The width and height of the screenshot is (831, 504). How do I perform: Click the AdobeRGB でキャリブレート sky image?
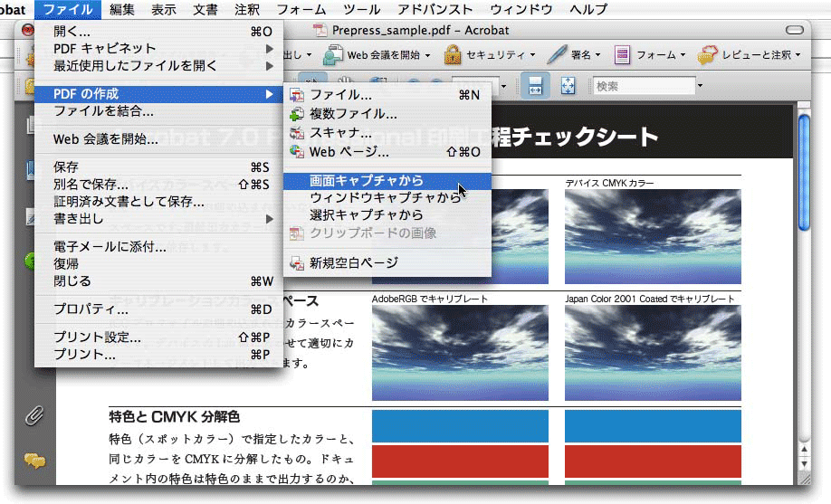(460, 353)
